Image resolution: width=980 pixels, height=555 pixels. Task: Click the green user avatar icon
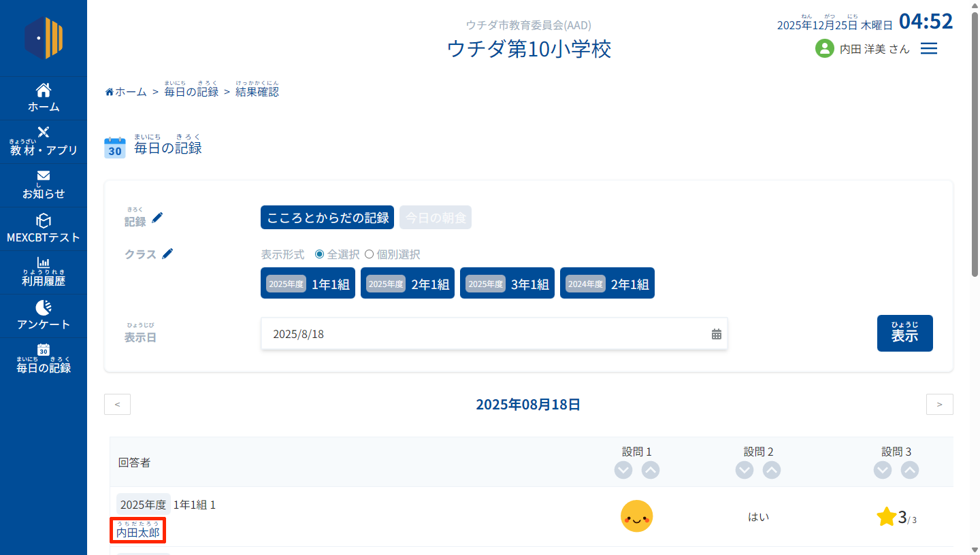point(824,48)
